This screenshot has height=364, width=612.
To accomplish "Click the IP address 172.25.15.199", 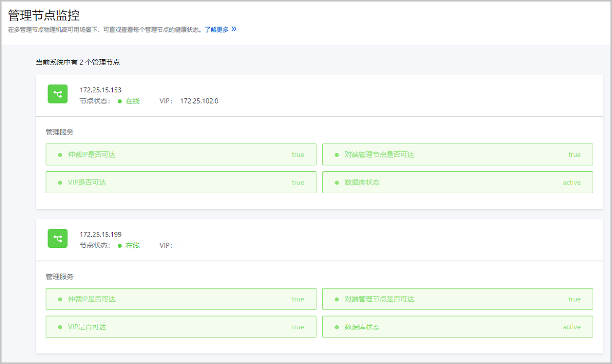I will click(x=100, y=235).
